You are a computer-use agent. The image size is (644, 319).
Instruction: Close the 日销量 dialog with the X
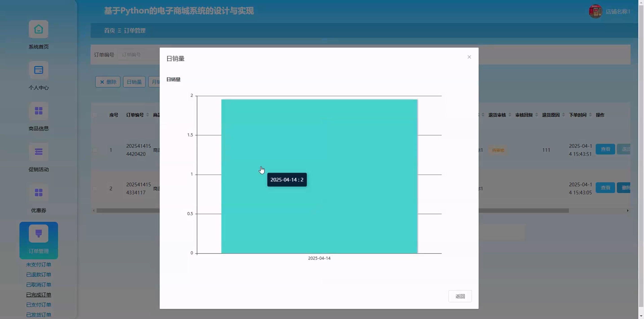pos(469,57)
